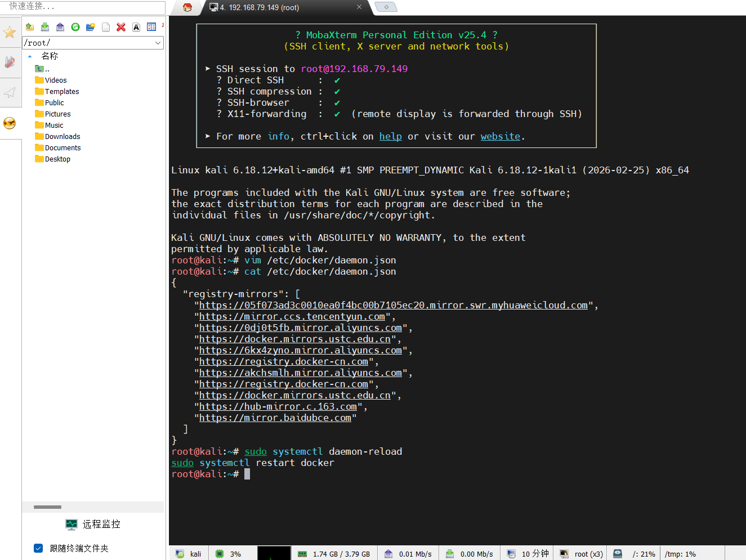Toggle sort order arrow on name column

[30, 56]
